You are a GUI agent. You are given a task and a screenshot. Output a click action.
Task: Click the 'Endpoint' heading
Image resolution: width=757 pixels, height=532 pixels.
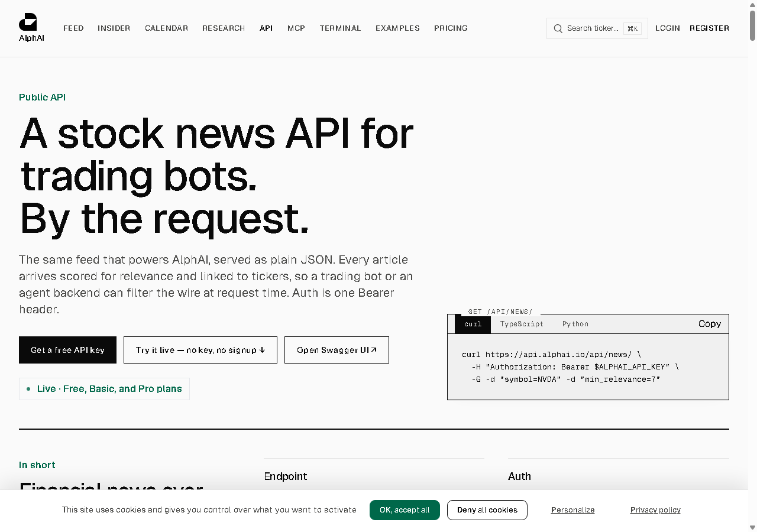click(286, 476)
